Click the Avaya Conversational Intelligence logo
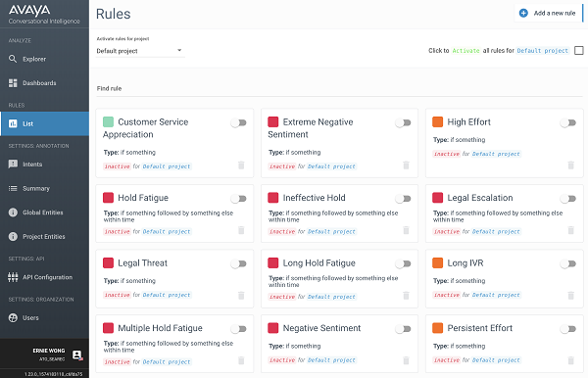The height and width of the screenshot is (378, 588). (x=44, y=15)
